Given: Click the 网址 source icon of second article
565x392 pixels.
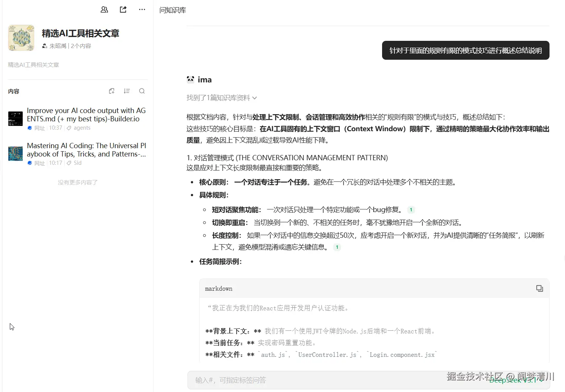Looking at the screenshot, I should [x=30, y=163].
